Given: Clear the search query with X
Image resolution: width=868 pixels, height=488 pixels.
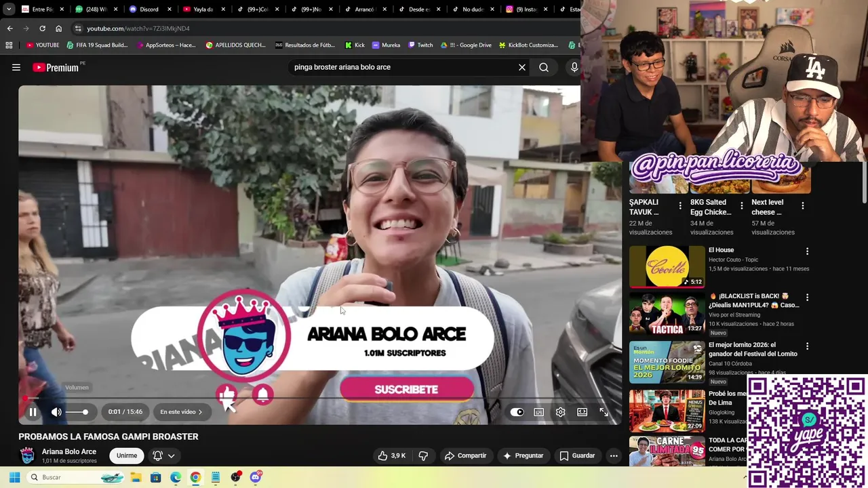Looking at the screenshot, I should click(x=522, y=67).
